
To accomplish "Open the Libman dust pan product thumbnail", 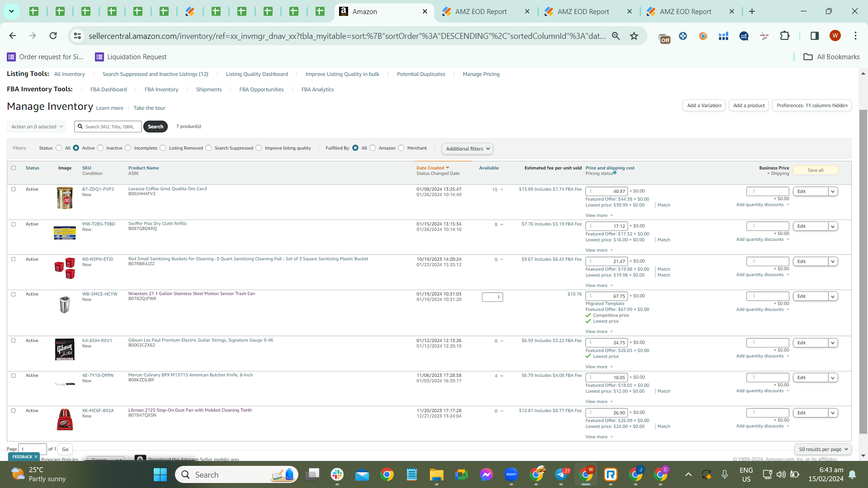I will pos(65,419).
